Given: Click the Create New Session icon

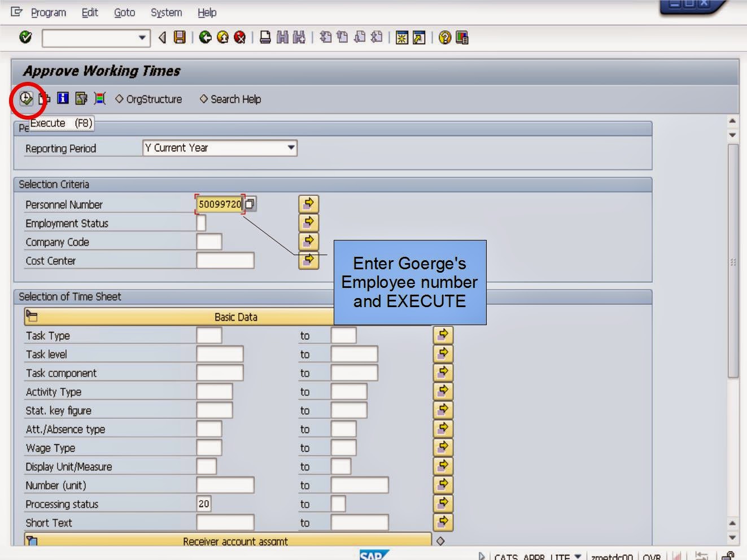Looking at the screenshot, I should 402,38.
